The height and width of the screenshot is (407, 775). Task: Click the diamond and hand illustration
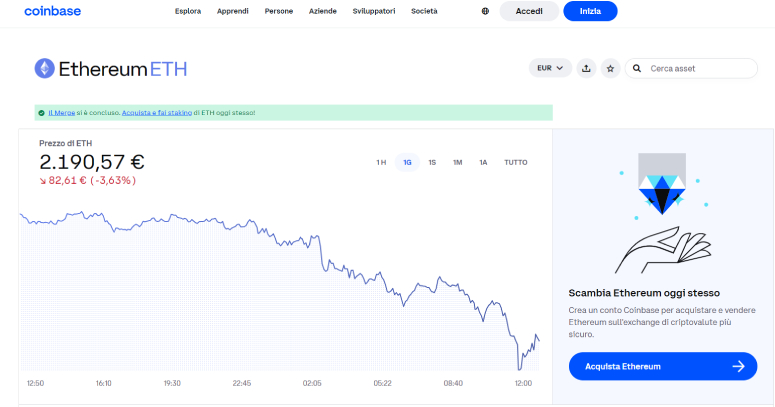[662, 213]
